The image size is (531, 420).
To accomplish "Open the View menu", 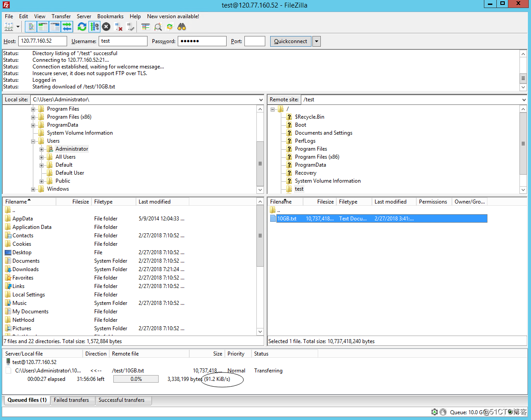I will tap(40, 16).
